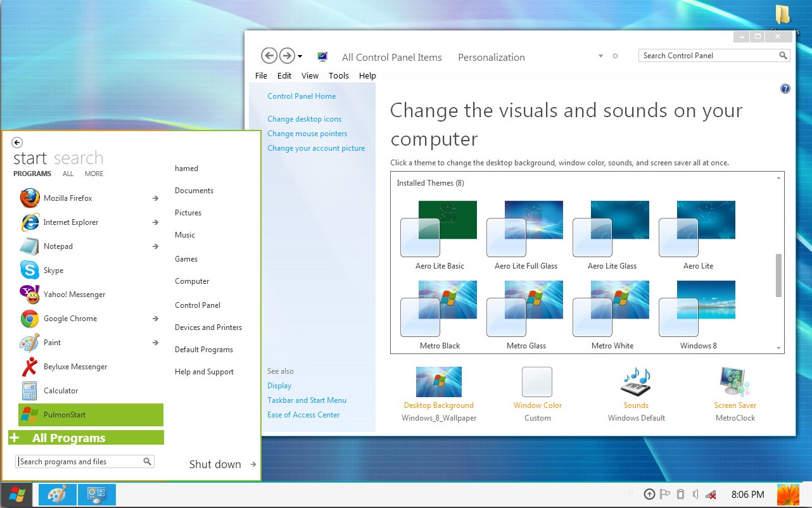The width and height of the screenshot is (812, 508).
Task: Expand the Google Chrome jump list arrow
Action: click(x=155, y=319)
